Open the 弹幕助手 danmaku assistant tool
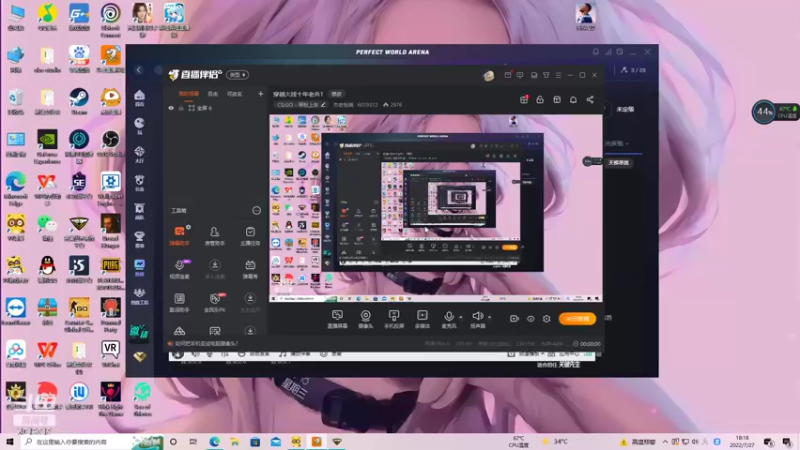 pyautogui.click(x=179, y=236)
